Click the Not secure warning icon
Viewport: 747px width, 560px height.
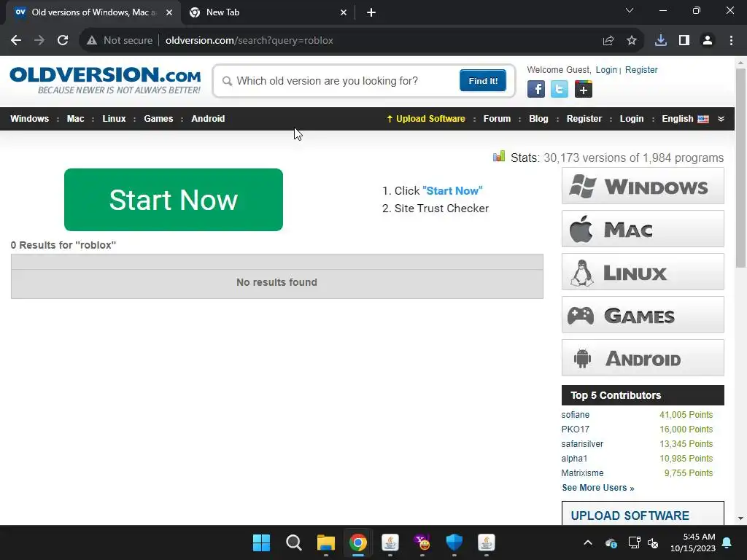(92, 41)
